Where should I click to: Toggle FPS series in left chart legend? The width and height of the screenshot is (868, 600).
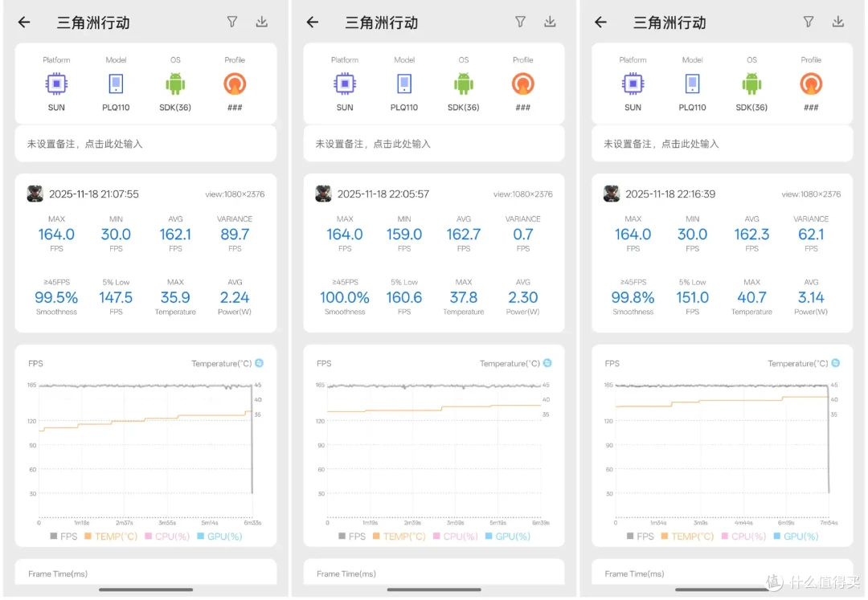63,537
